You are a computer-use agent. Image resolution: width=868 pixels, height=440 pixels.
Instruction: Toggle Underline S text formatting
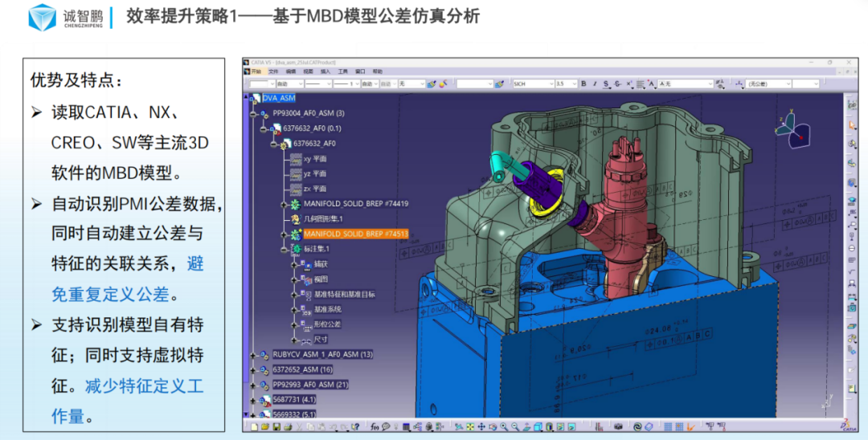click(607, 84)
